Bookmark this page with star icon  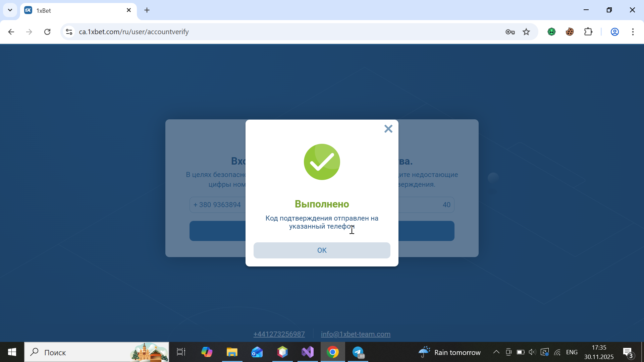pos(526,32)
